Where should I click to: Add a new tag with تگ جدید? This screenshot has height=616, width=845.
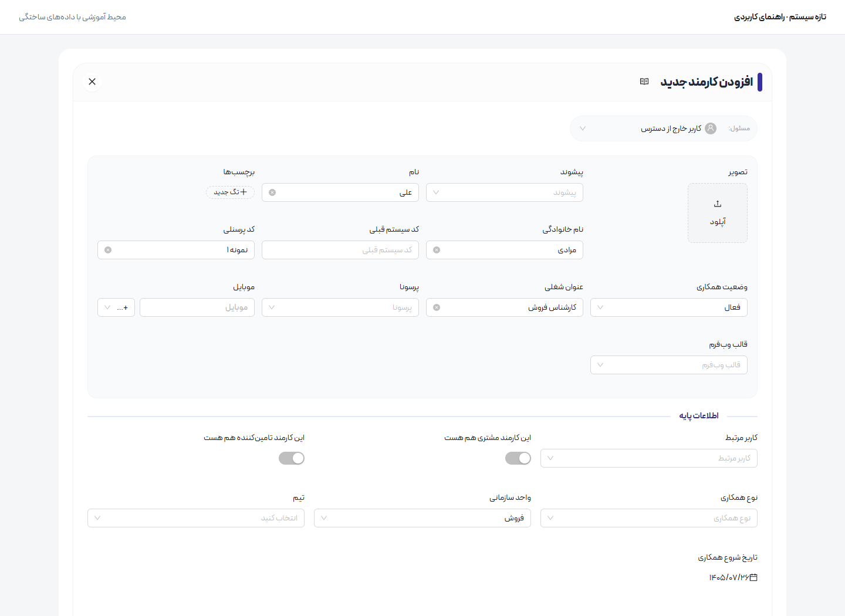[x=230, y=192]
